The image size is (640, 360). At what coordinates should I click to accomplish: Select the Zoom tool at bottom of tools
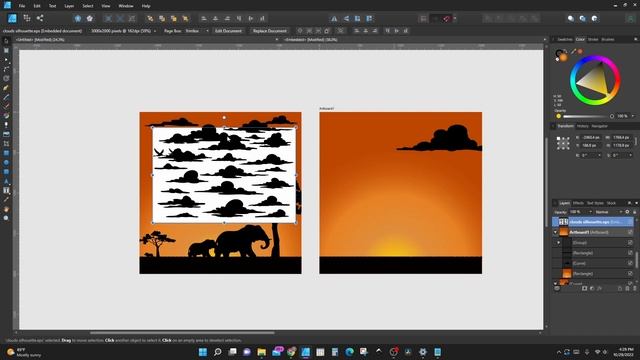coord(6,218)
